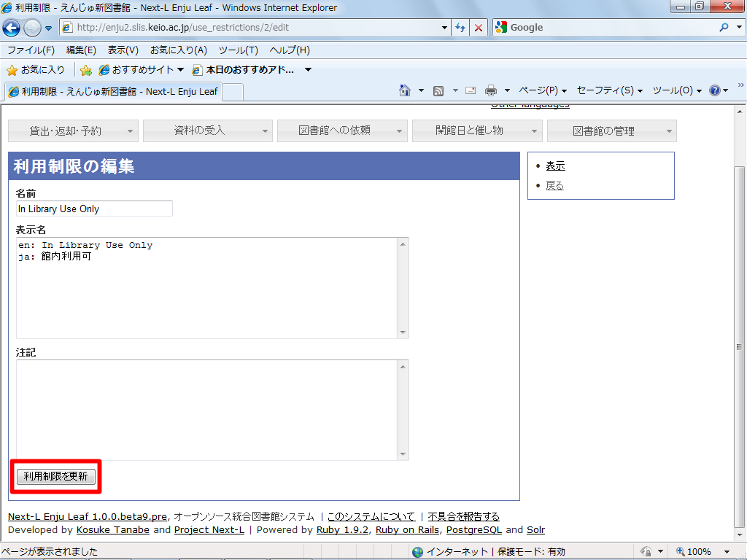Expand the 資料の受入 menu
This screenshot has width=747, height=560.
[208, 131]
